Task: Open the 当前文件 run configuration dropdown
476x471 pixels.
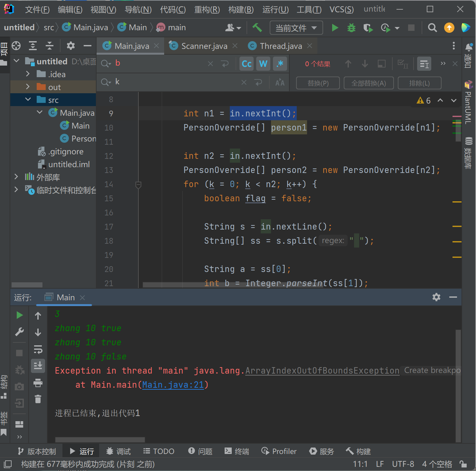Action: pos(296,28)
